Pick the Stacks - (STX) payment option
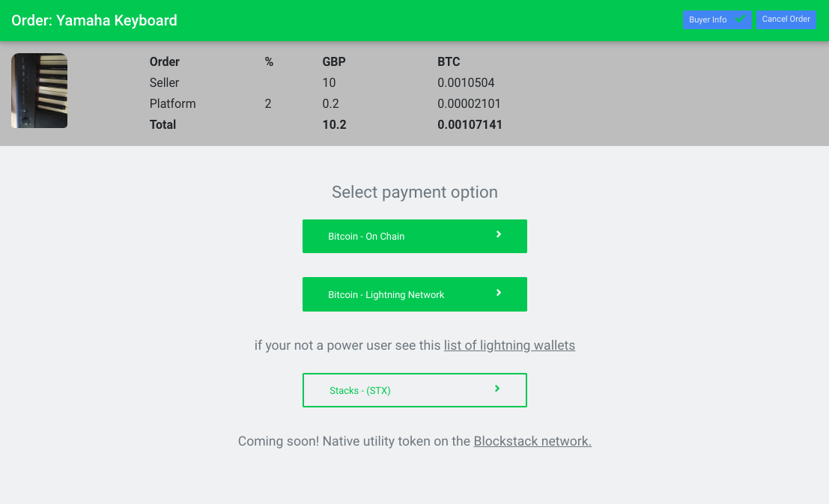Image resolution: width=829 pixels, height=504 pixels. pyautogui.click(x=414, y=390)
